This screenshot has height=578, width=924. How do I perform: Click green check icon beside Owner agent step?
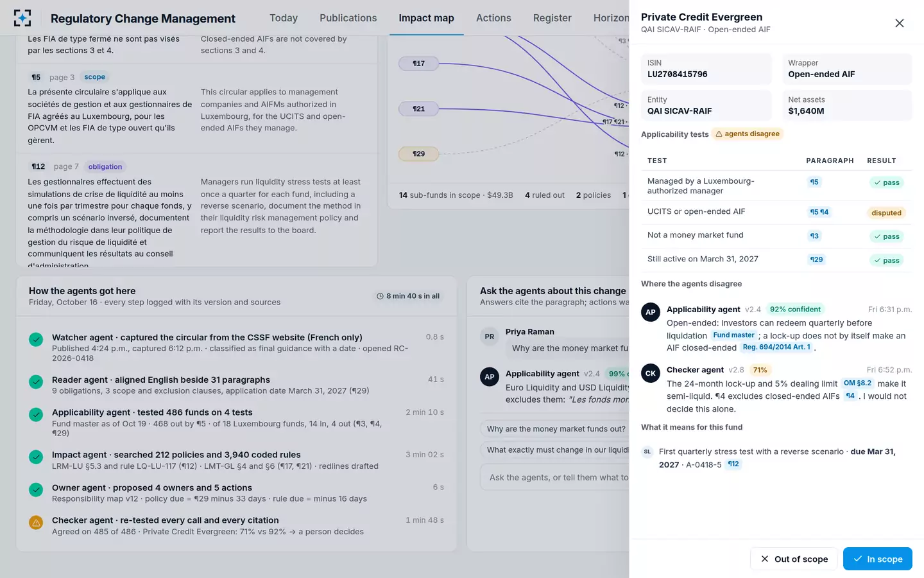point(36,489)
